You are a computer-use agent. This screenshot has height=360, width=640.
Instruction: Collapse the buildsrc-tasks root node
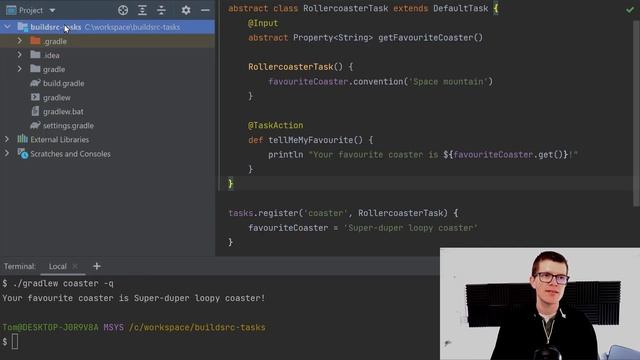(7, 27)
